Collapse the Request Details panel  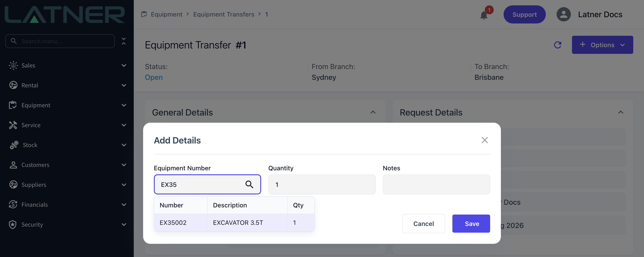point(621,112)
